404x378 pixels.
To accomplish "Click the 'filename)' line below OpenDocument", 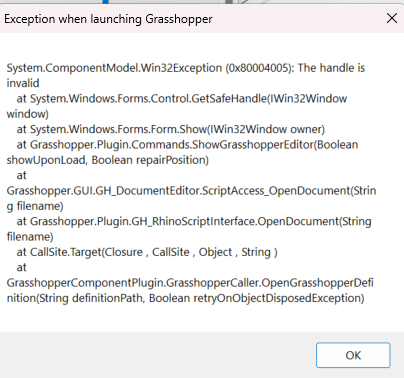I will click(x=30, y=237).
